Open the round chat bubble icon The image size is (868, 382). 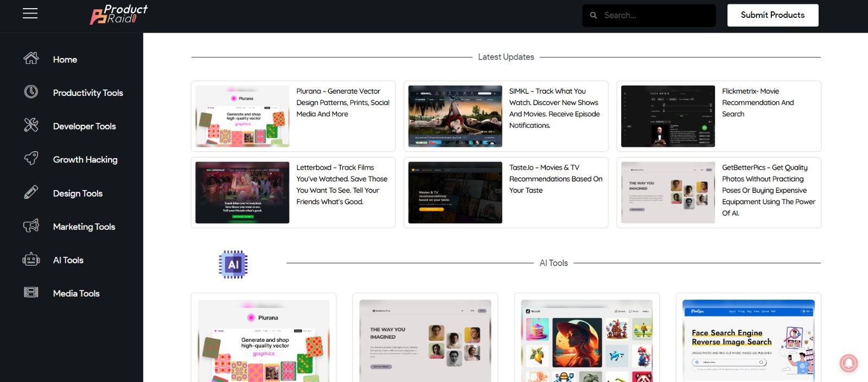849,363
